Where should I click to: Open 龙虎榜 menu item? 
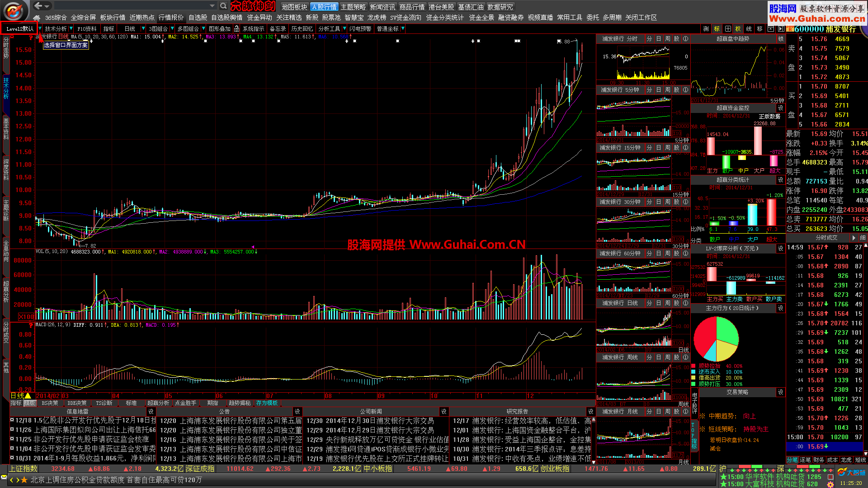(377, 18)
